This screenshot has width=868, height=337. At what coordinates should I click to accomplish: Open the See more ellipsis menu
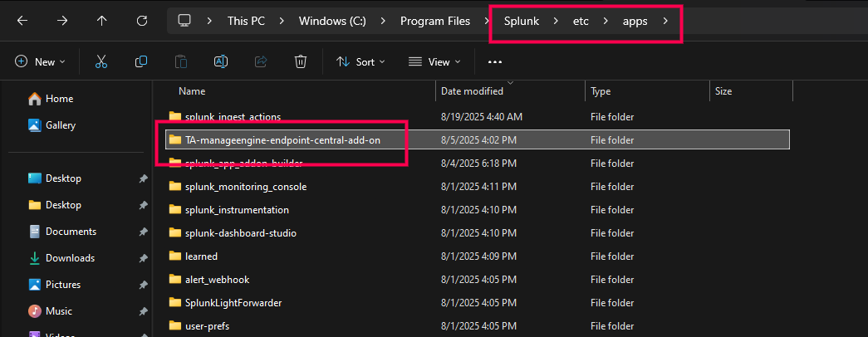pyautogui.click(x=495, y=61)
